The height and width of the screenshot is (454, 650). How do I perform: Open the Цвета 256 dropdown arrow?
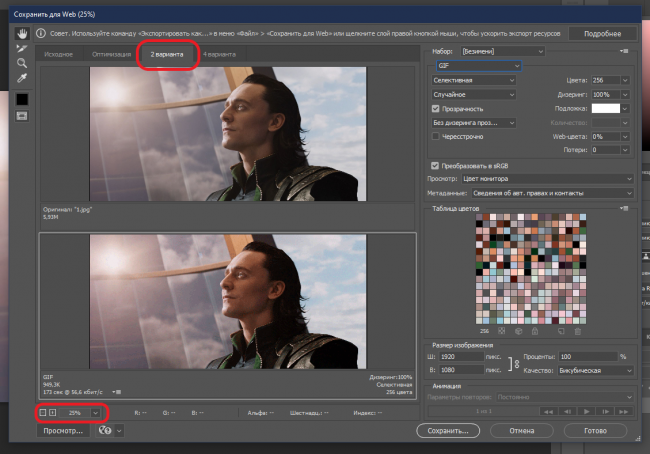pyautogui.click(x=625, y=80)
